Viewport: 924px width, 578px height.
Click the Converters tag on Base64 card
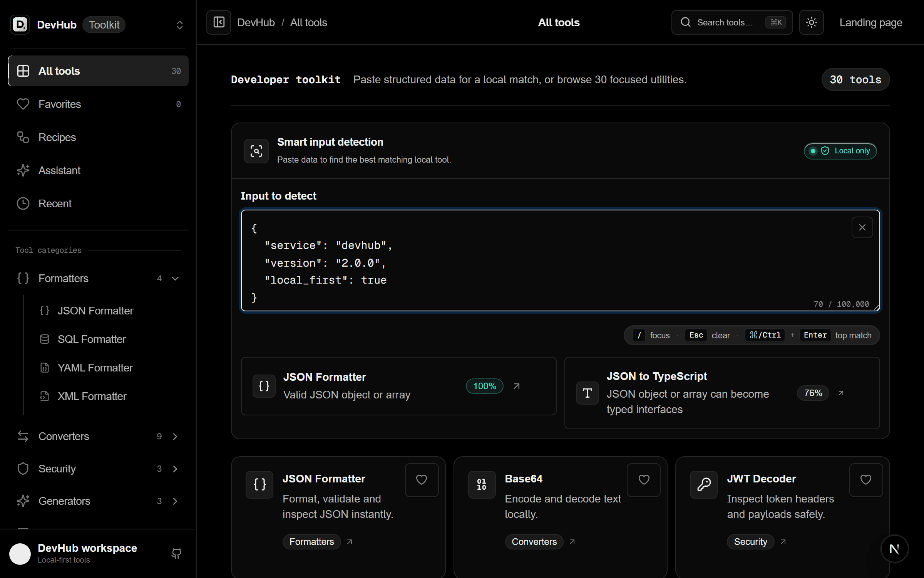[534, 542]
